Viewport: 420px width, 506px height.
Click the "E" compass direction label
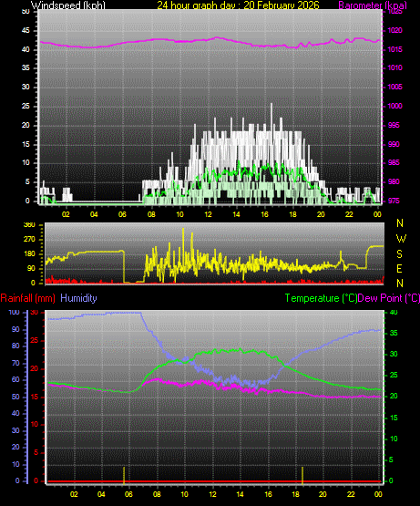pyautogui.click(x=399, y=268)
